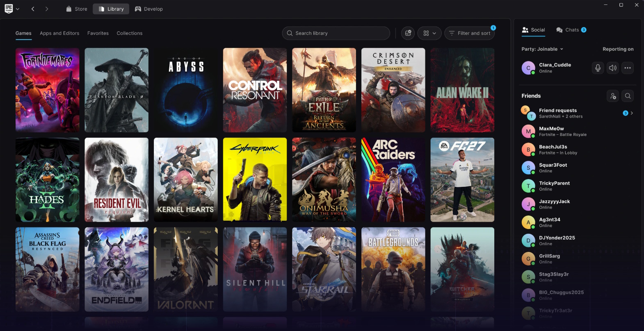Open Valorant game tile
The image size is (644, 331).
pos(186,270)
